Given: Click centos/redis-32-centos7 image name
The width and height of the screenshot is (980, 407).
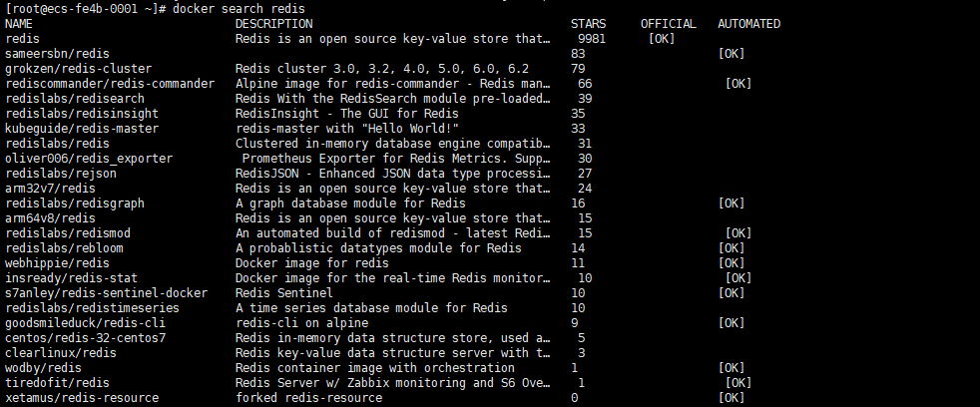Looking at the screenshot, I should click(x=85, y=338).
